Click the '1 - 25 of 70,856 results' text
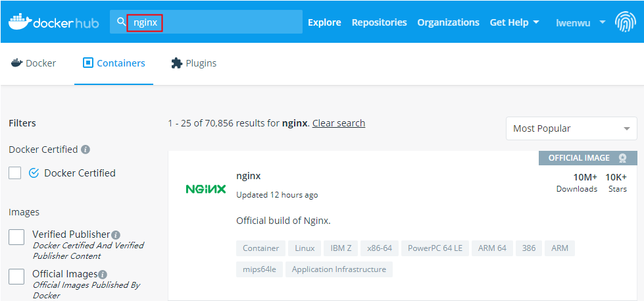Screen dimensions: 644x301 (224, 123)
